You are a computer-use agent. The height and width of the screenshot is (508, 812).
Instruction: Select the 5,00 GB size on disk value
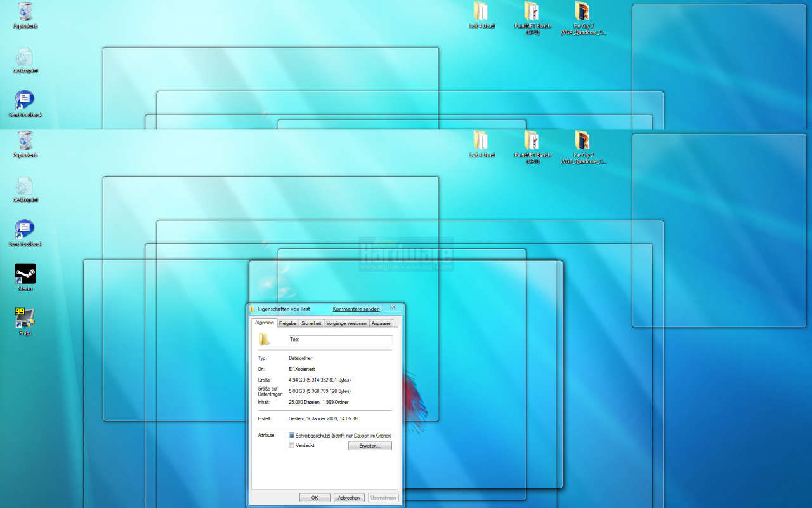point(320,391)
